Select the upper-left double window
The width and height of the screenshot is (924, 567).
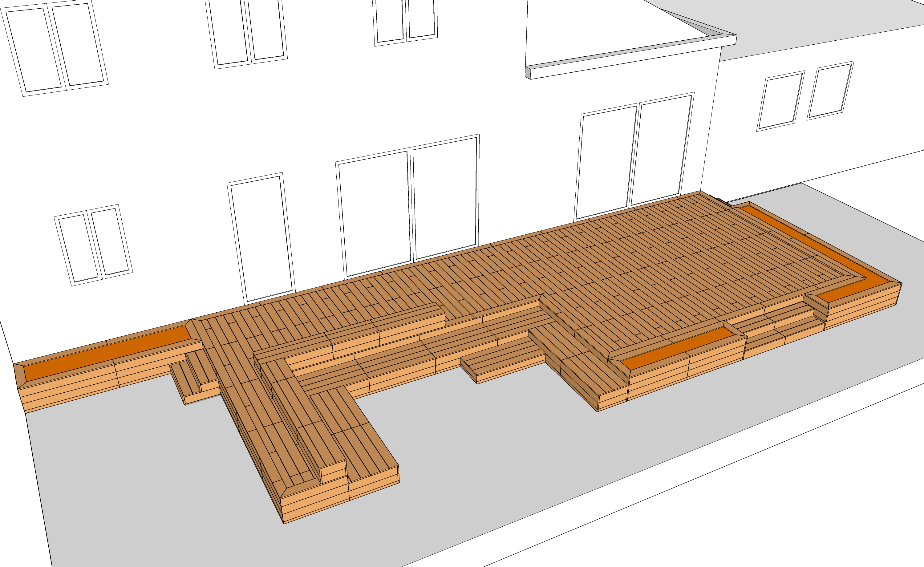(55, 48)
